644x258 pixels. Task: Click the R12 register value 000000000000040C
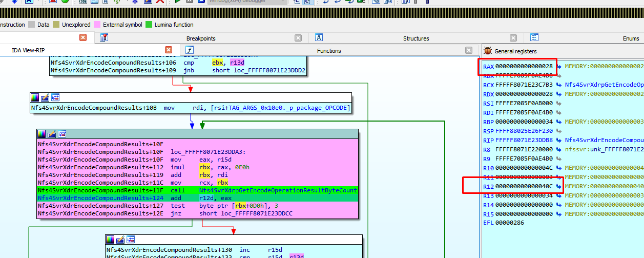click(x=524, y=186)
